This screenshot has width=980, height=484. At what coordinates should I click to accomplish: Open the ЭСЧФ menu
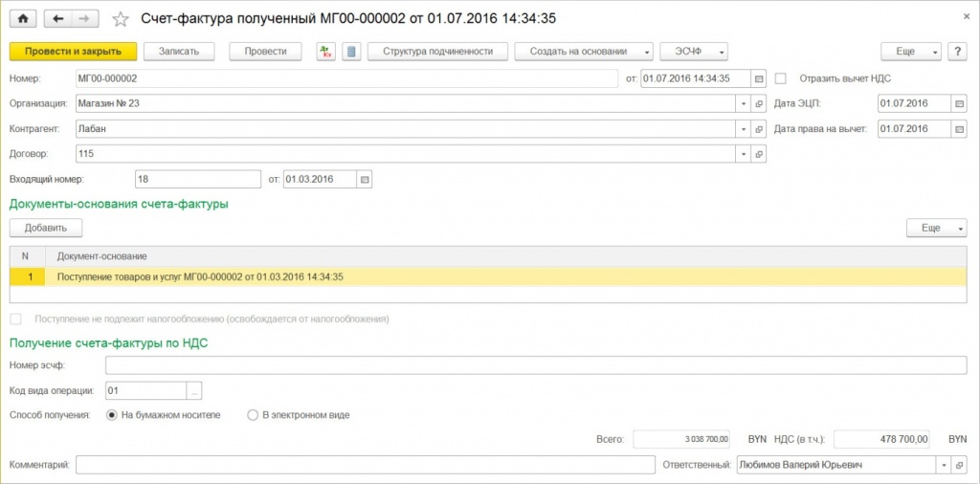tap(694, 52)
